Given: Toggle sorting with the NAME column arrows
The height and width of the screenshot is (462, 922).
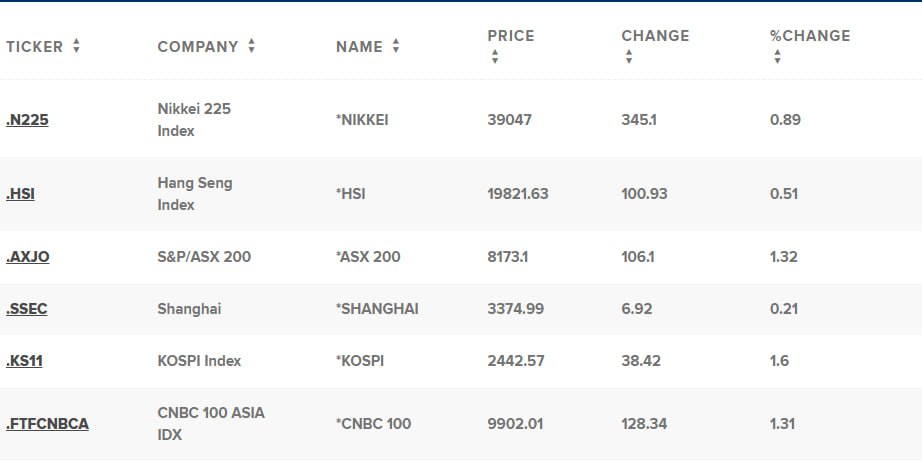Looking at the screenshot, I should click(396, 46).
